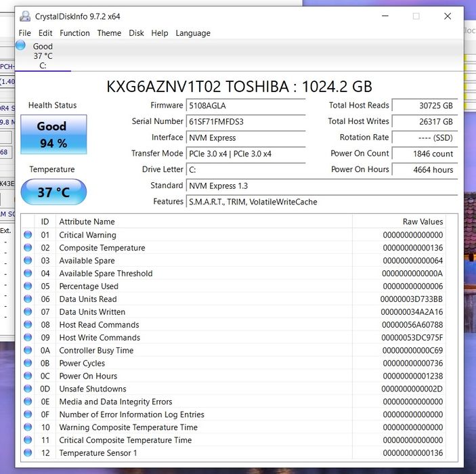Screen dimensions: 476x474
Task: Click the Percentage Used attribute name
Action: coord(89,286)
